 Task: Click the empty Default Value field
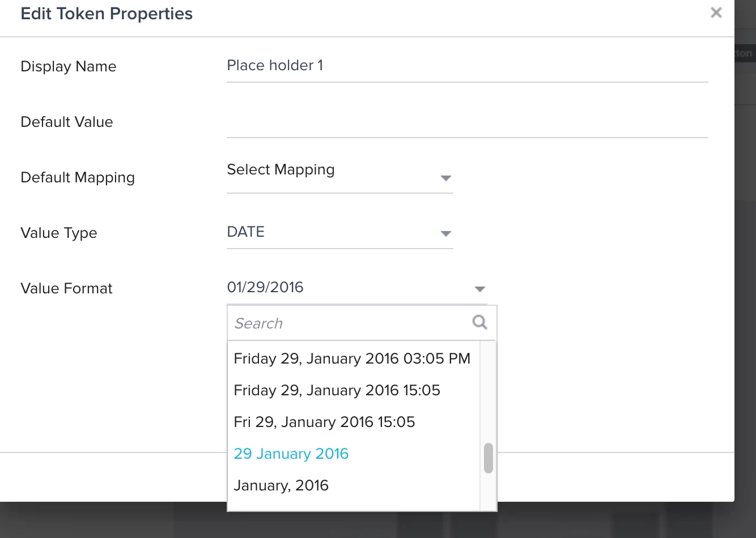pyautogui.click(x=468, y=121)
